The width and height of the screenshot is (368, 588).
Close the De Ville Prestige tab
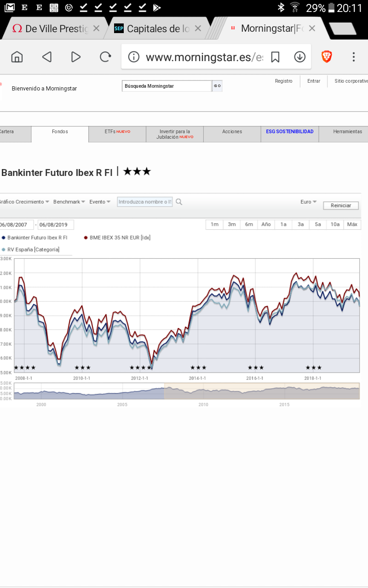tap(96, 28)
